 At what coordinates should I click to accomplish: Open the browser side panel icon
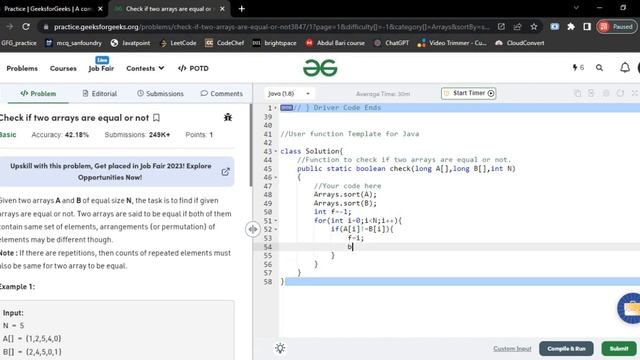click(587, 27)
